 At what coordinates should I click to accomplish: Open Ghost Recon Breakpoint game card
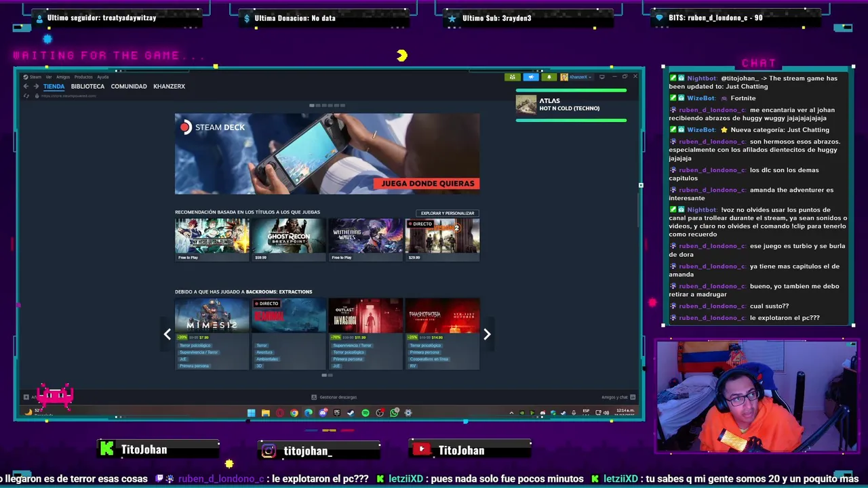[x=289, y=239]
